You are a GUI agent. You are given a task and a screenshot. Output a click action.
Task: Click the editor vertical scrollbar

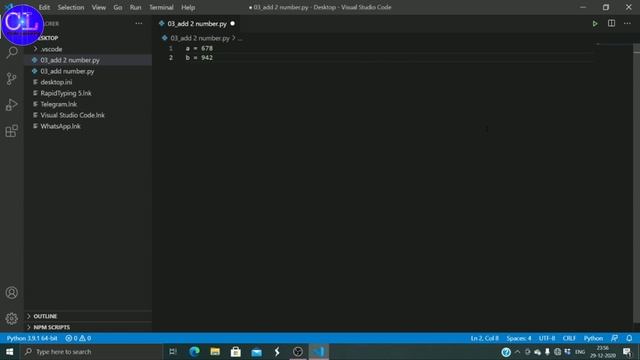[636, 184]
